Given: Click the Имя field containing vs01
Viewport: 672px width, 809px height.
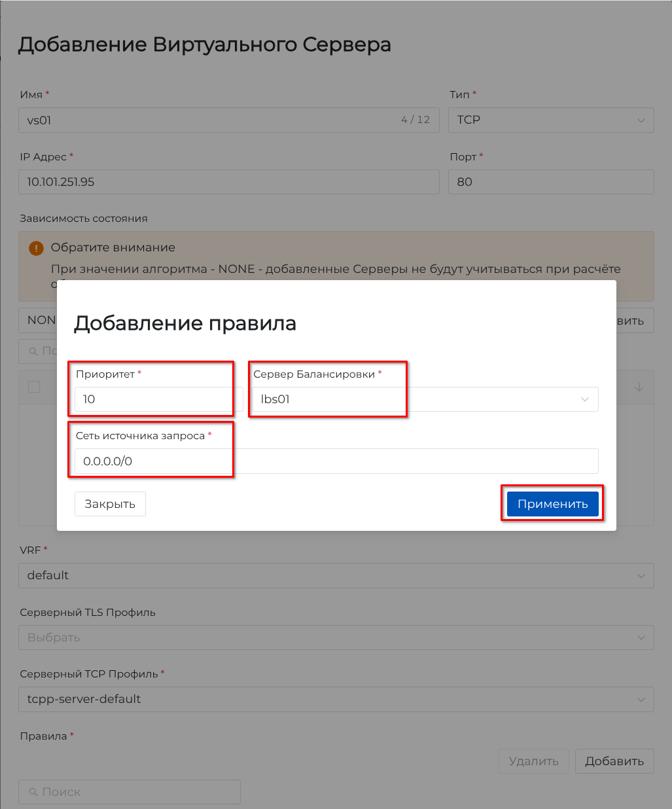Looking at the screenshot, I should pyautogui.click(x=209, y=120).
